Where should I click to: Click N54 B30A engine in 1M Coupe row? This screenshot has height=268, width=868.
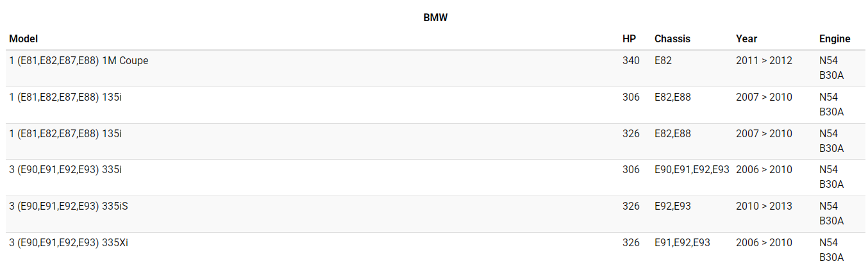(x=831, y=68)
